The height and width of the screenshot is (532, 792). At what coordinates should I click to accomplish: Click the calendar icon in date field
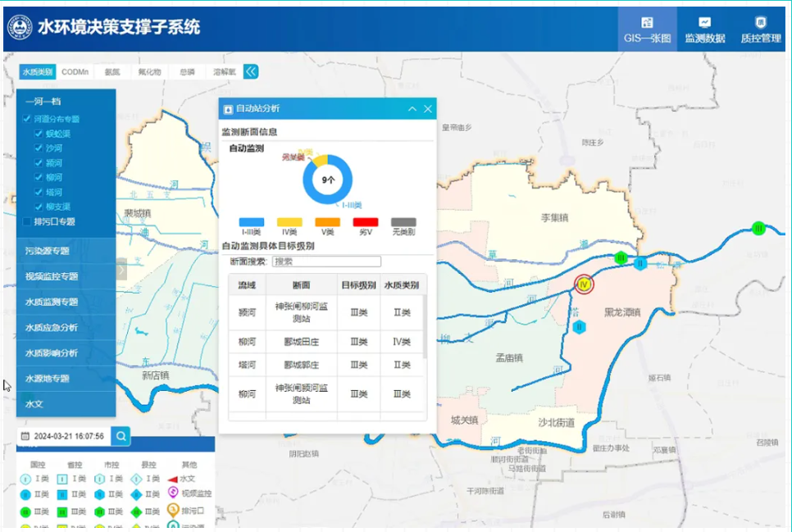pos(25,436)
